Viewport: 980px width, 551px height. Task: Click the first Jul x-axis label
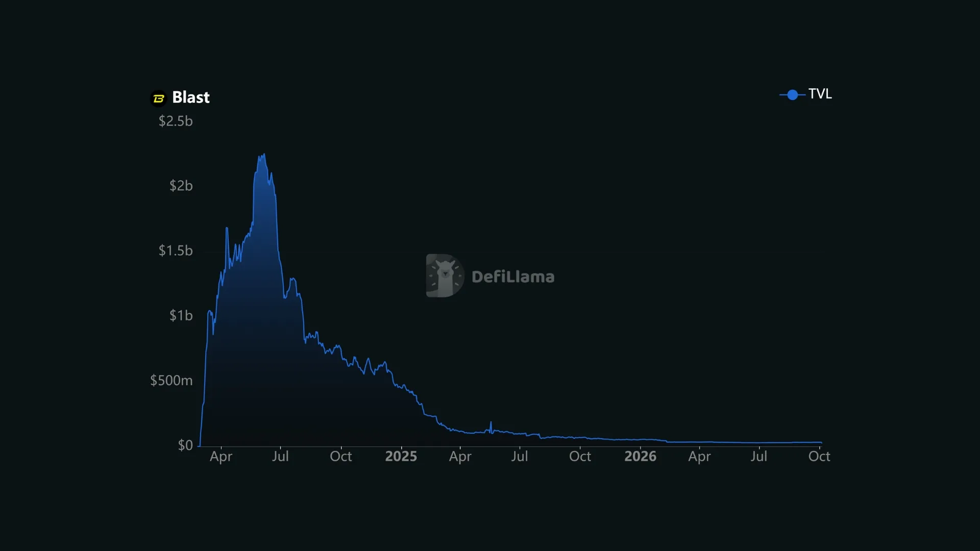click(280, 456)
